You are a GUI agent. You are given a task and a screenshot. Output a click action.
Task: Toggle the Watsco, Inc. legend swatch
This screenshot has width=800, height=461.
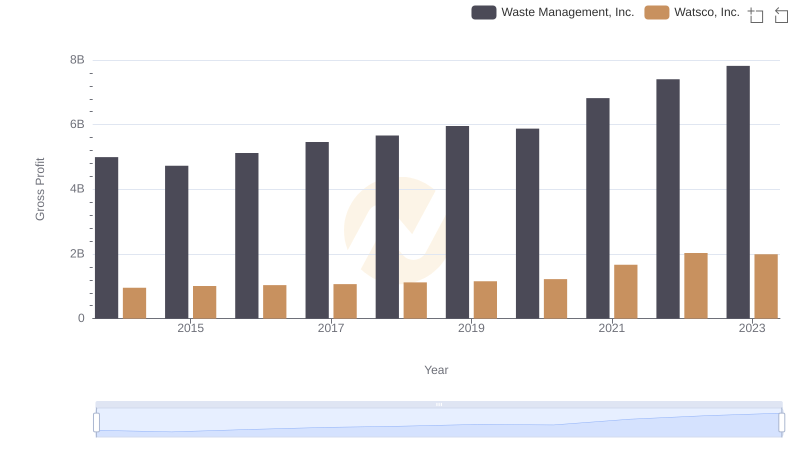pyautogui.click(x=657, y=12)
